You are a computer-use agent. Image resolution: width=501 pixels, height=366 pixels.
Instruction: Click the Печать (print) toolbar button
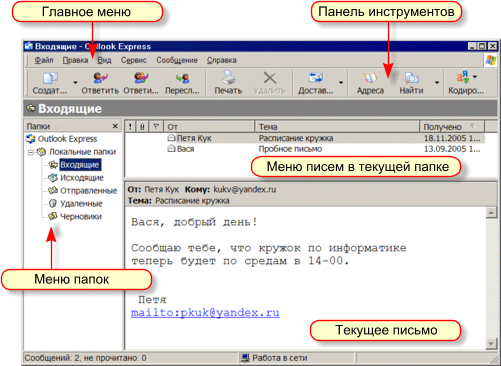228,83
